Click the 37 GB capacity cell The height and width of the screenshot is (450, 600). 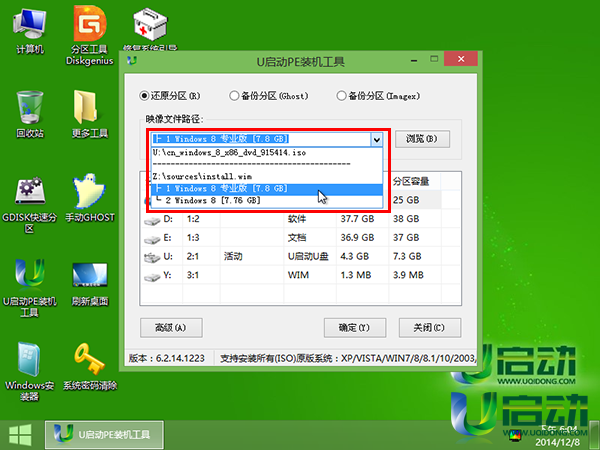click(x=415, y=238)
